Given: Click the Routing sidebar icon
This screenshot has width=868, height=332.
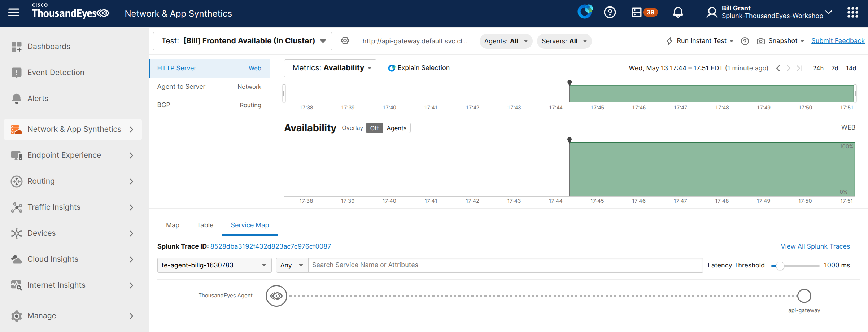Looking at the screenshot, I should [16, 181].
